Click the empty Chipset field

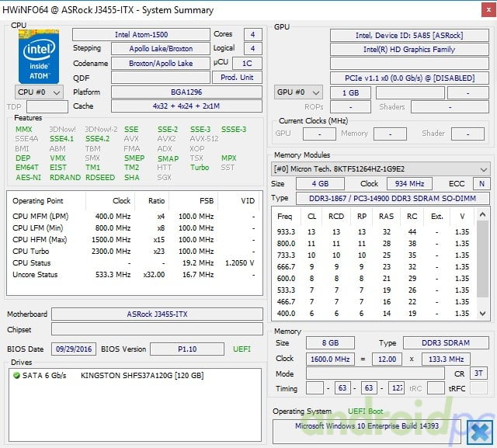click(x=157, y=329)
